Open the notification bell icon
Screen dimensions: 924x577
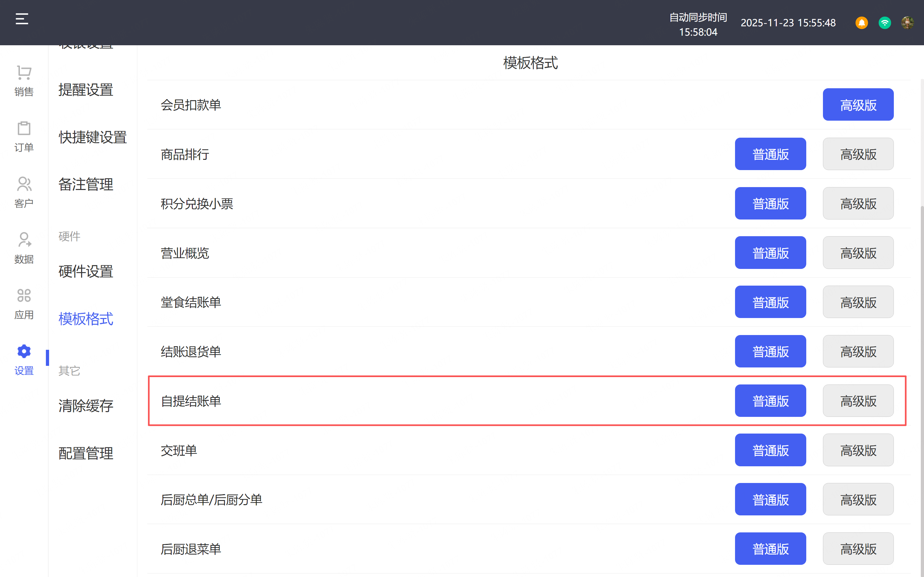[x=861, y=23]
